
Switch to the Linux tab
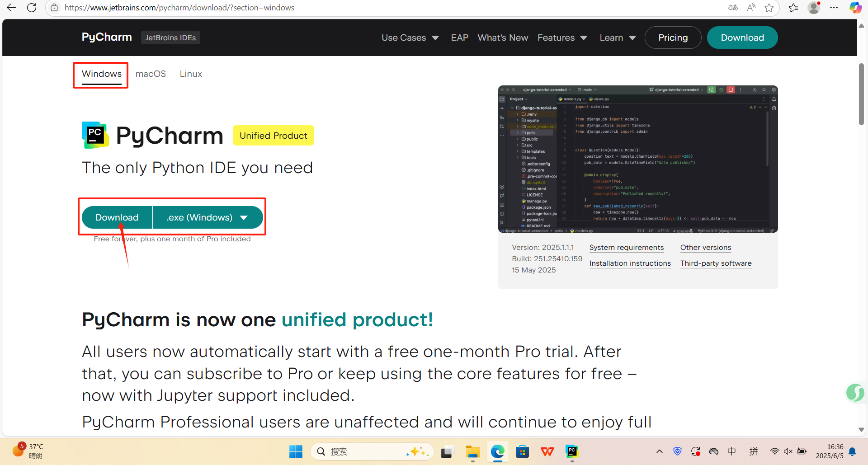coord(191,74)
